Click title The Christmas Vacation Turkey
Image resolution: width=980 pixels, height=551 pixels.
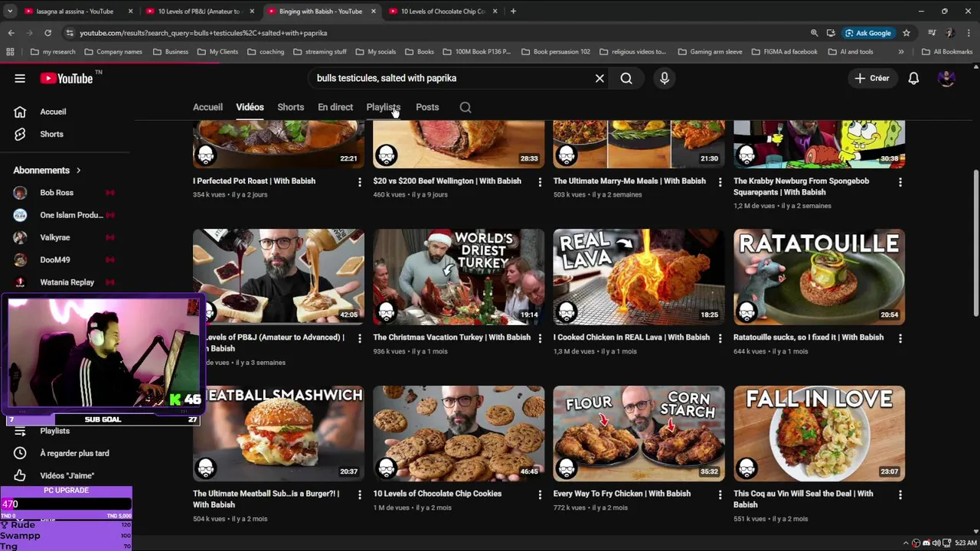452,337
